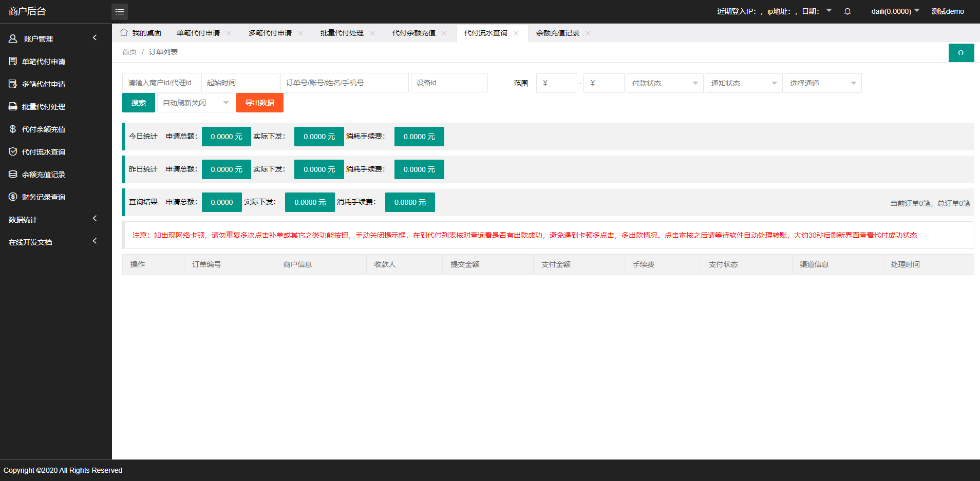Select the 账户管理 account icon in sidebar
Viewport: 980px width, 481px height.
pyautogui.click(x=13, y=39)
